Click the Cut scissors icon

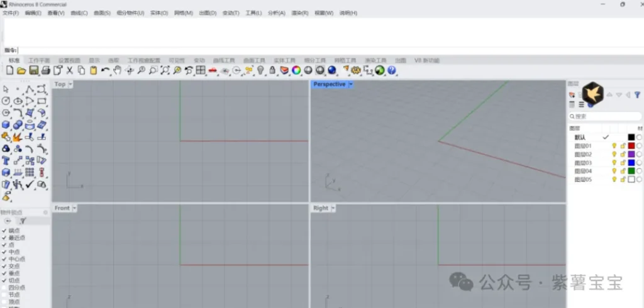coord(70,70)
